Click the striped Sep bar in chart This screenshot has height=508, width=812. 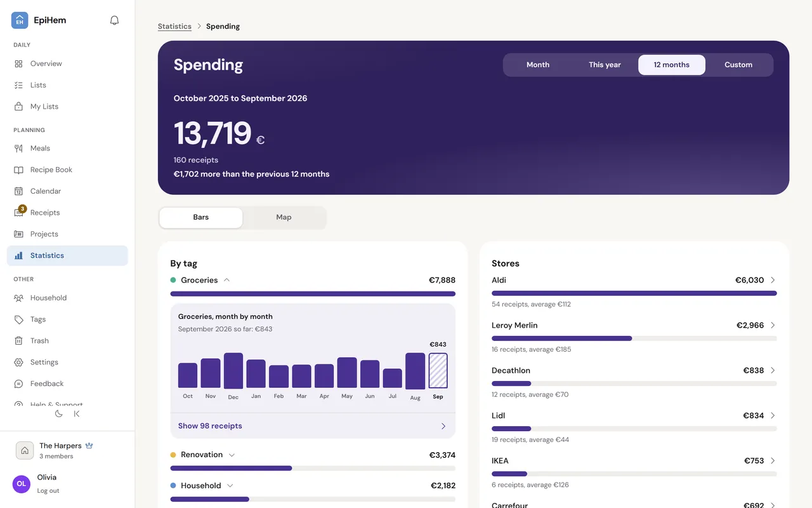tap(438, 370)
